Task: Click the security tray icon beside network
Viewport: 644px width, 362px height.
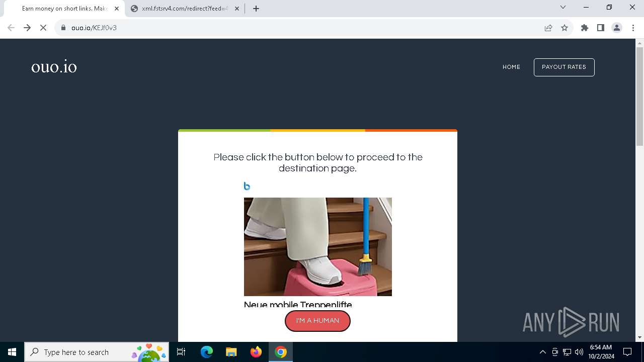Action: [555, 352]
